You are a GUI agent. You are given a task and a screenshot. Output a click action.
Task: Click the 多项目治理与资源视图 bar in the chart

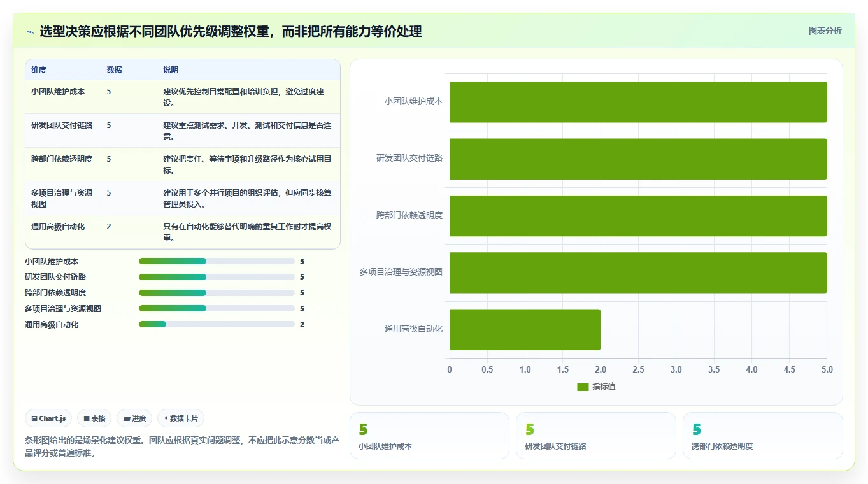click(638, 273)
